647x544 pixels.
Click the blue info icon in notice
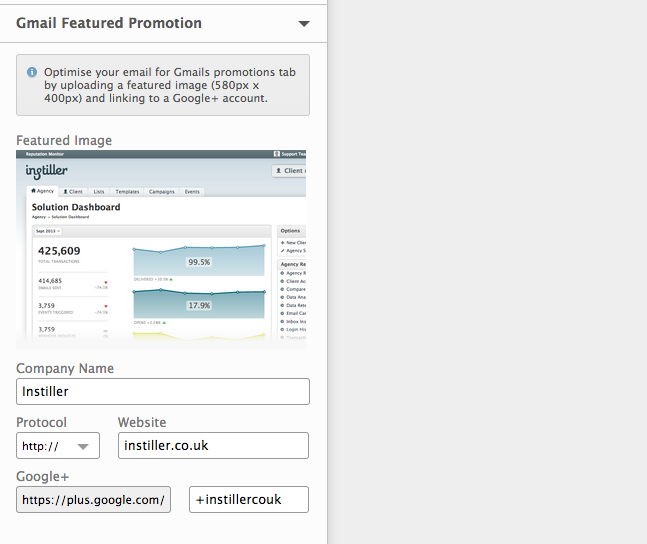coord(32,72)
